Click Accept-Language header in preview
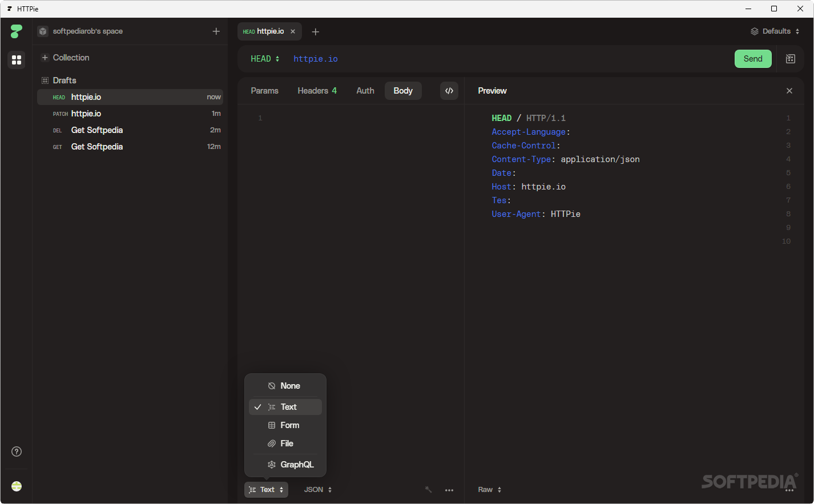Viewport: 814px width, 504px height. [529, 132]
